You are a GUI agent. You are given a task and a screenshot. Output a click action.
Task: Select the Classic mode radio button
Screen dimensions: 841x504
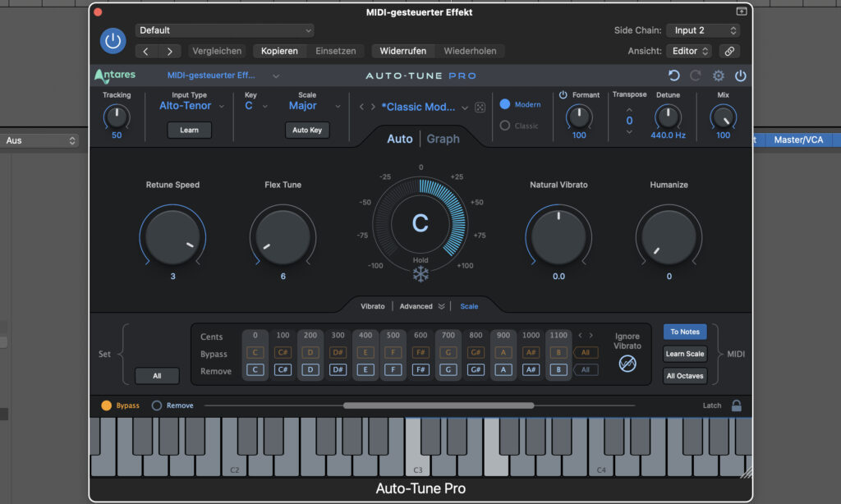point(505,126)
